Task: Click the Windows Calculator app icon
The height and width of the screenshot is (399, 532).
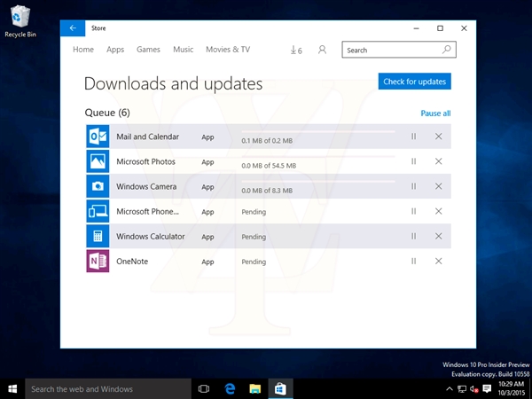Action: point(98,237)
